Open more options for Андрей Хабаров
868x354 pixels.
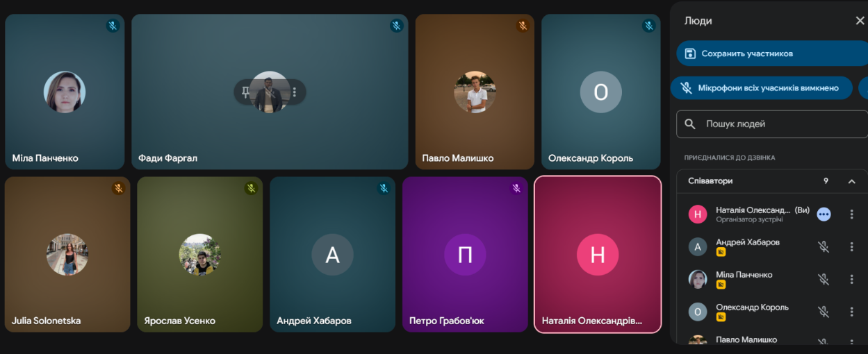click(851, 246)
